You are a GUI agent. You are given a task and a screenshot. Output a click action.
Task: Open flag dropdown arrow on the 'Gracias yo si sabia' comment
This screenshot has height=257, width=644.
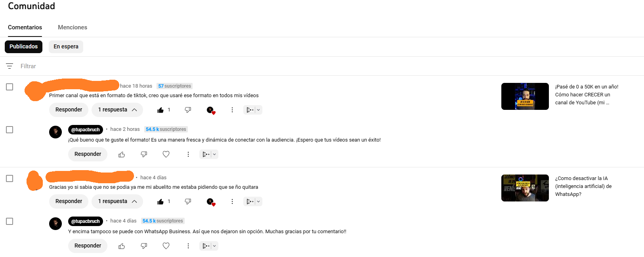[258, 201]
